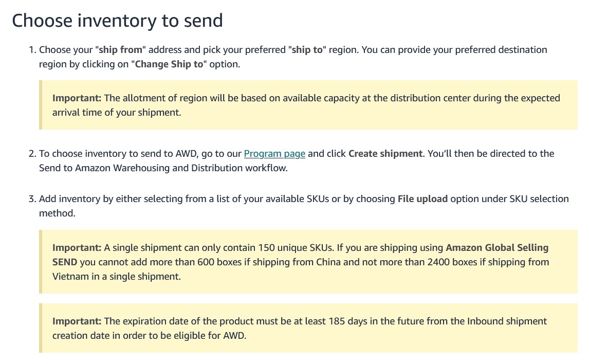Click the Important note about expiration date

308,328
